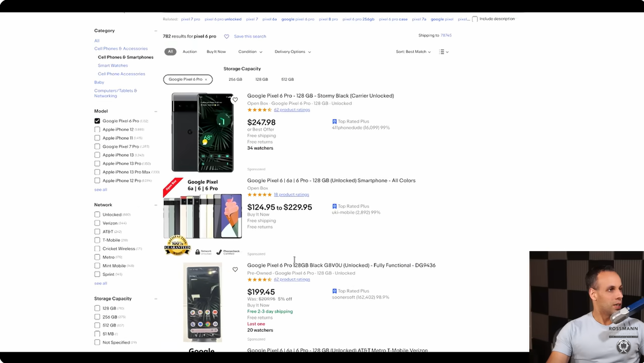Click the heart icon beside Save this search
This screenshot has width=644, height=363.
click(x=227, y=37)
